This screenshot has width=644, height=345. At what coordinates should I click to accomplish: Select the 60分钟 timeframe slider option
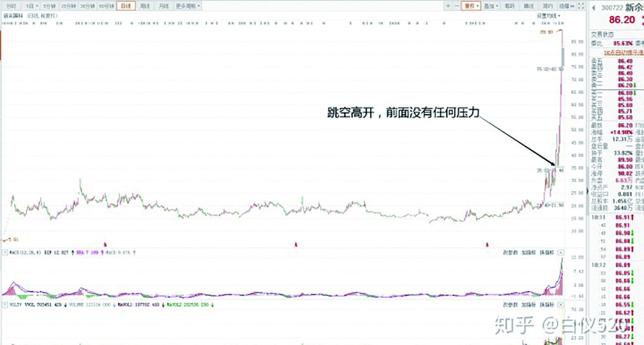point(108,6)
